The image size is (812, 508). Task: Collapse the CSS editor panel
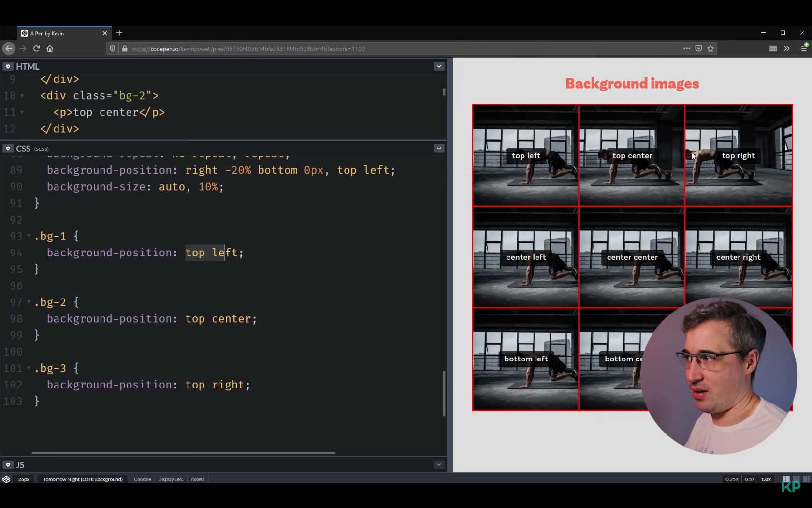[x=438, y=148]
